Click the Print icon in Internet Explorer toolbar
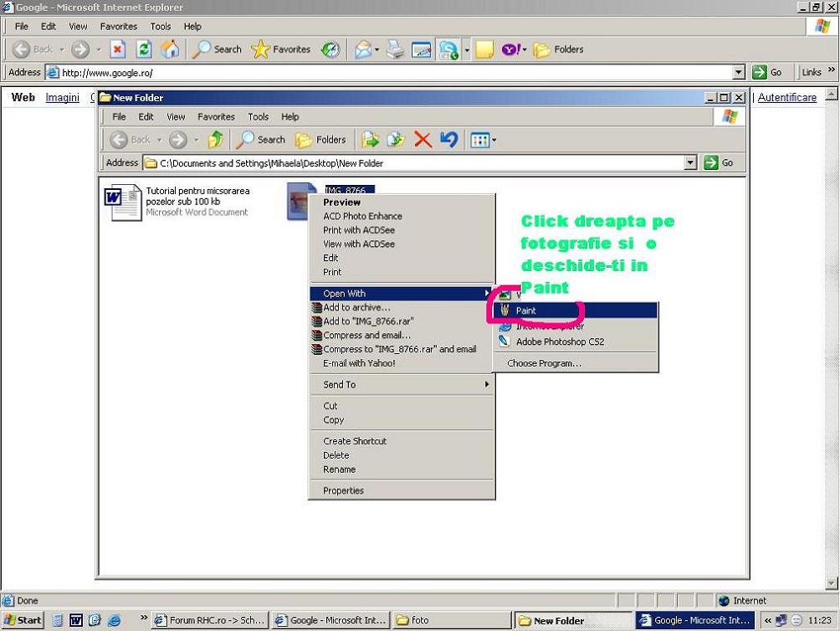 point(395,50)
